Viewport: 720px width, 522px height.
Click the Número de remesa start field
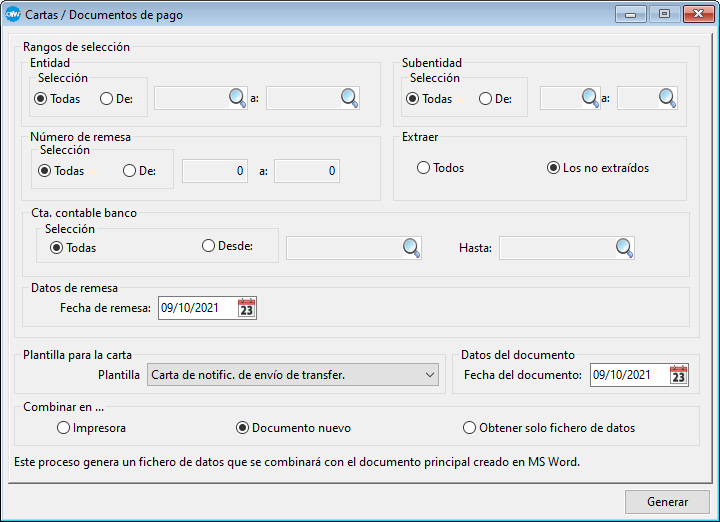[x=214, y=171]
